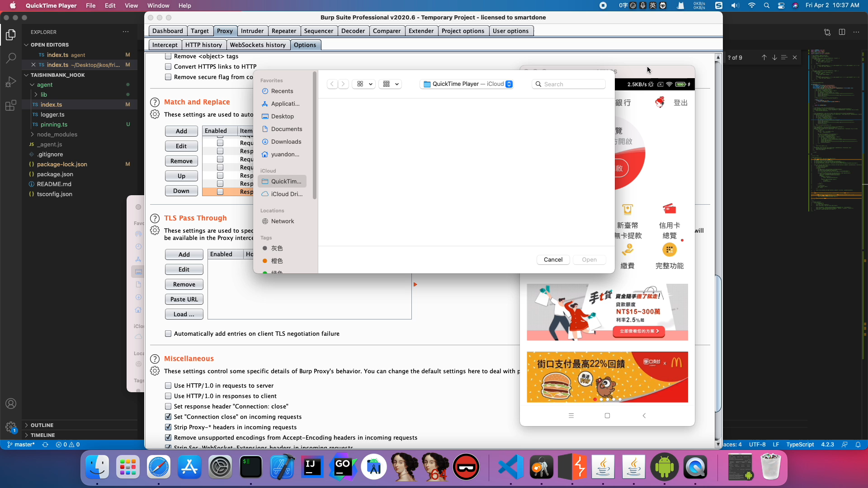The height and width of the screenshot is (488, 868).
Task: Click the Match and Replace help icon
Action: click(155, 103)
